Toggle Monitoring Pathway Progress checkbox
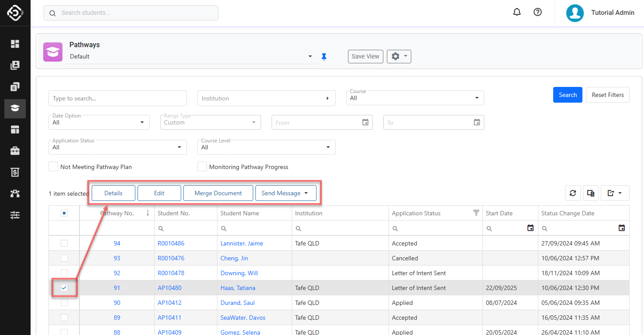644x335 pixels. [202, 167]
